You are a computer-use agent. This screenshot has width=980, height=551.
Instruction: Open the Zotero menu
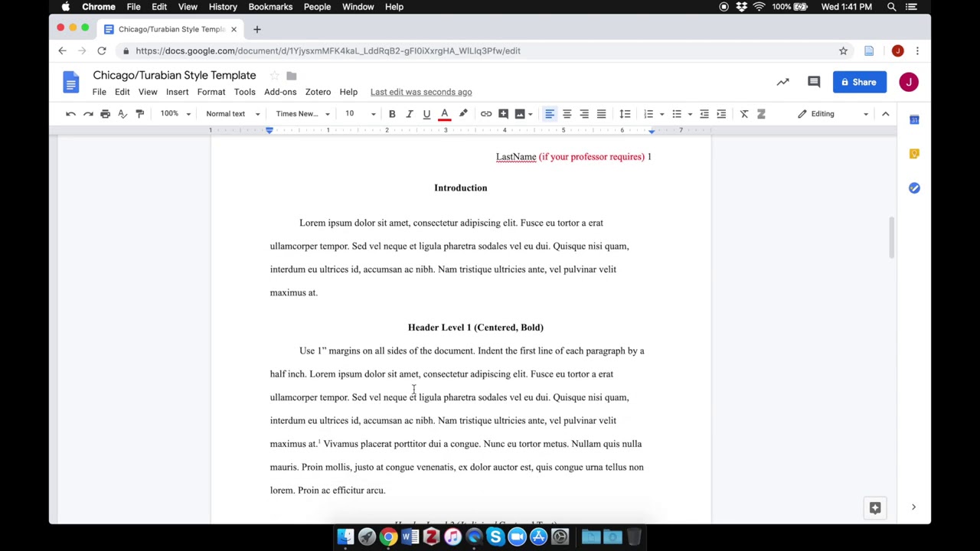pos(318,92)
